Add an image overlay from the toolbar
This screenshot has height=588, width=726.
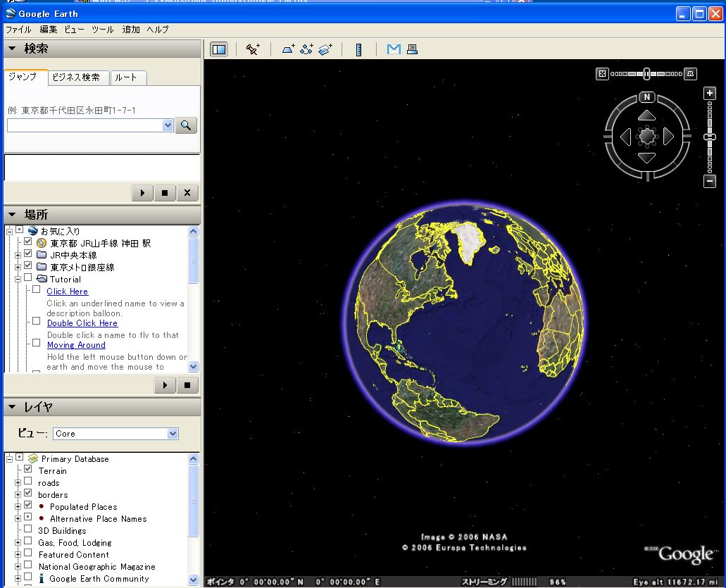tap(325, 49)
